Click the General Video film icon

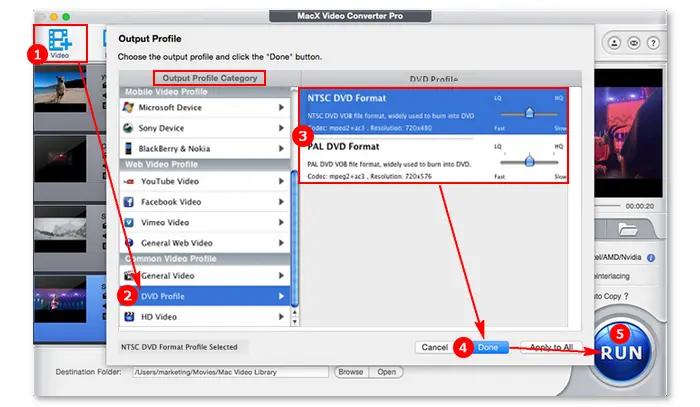129,276
